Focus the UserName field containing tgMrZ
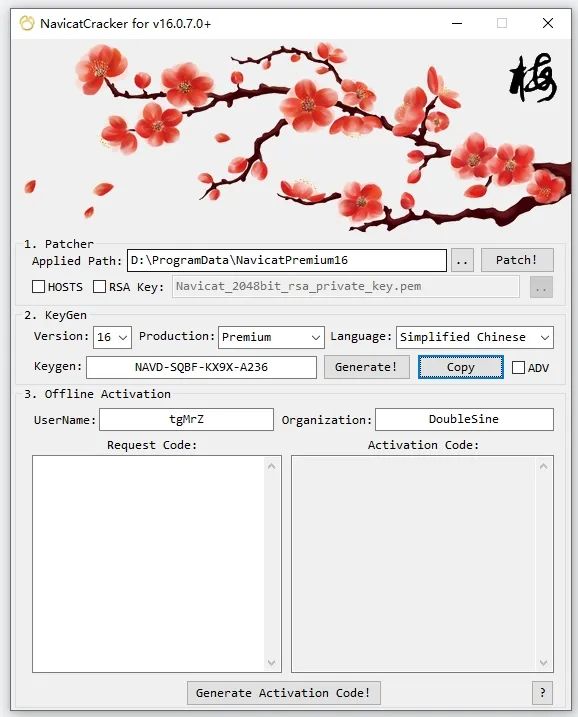Image resolution: width=578 pixels, height=717 pixels. 187,419
